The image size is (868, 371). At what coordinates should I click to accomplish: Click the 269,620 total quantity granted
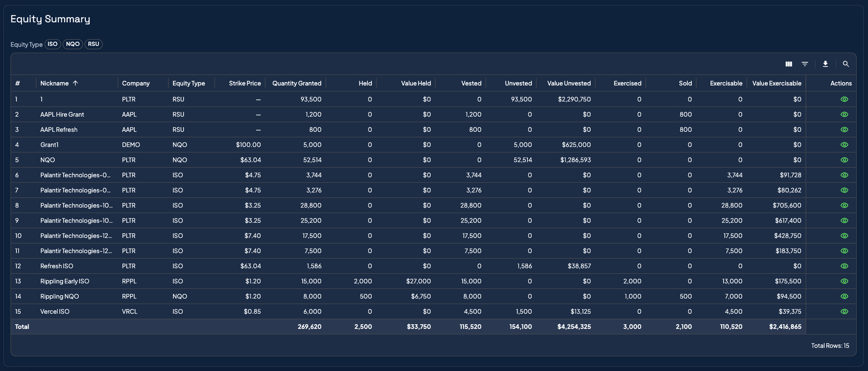tap(309, 327)
